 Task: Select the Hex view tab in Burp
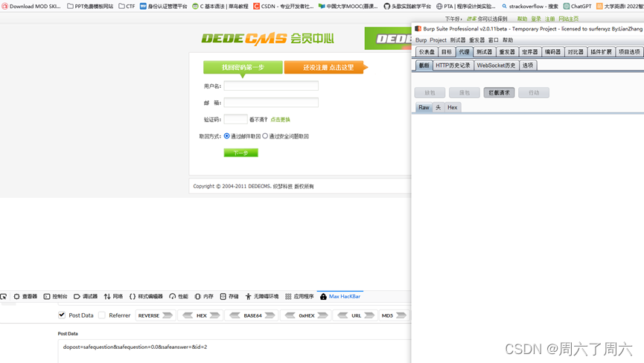click(452, 107)
